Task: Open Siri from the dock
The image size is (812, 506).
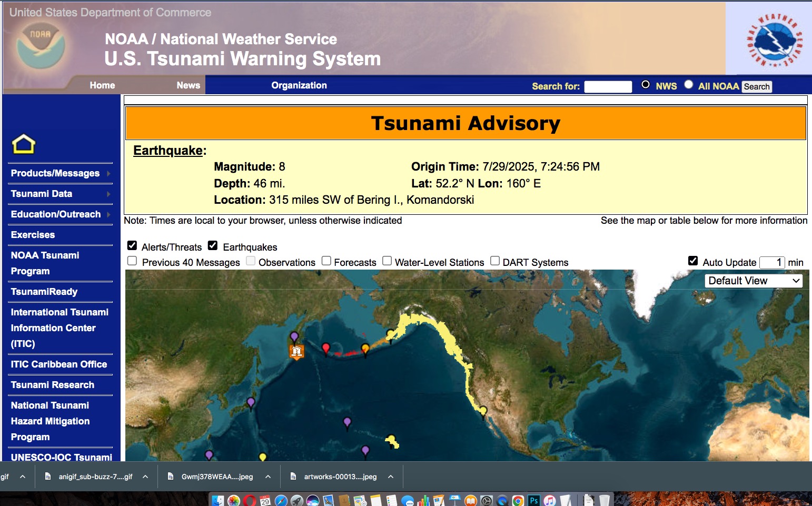Action: 313,500
